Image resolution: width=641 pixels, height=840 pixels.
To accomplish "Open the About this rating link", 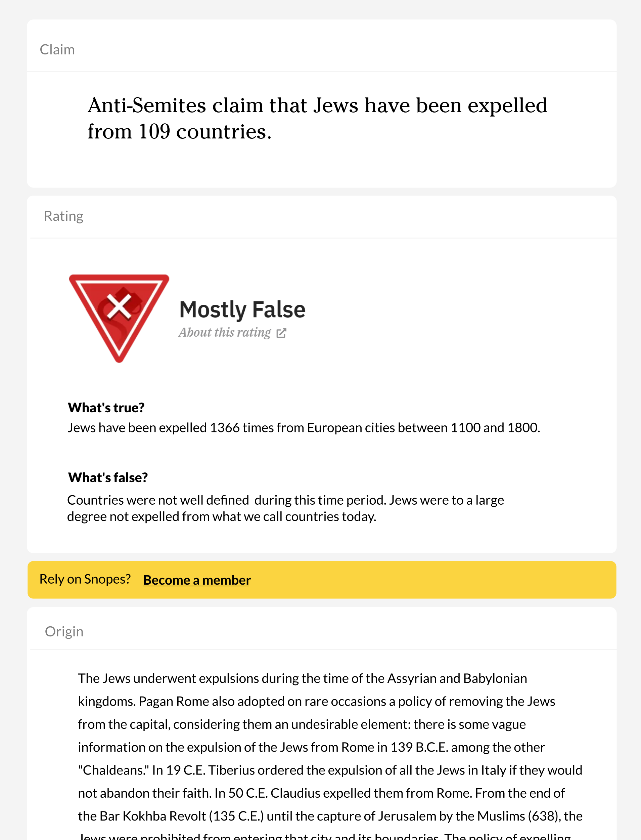I will click(x=225, y=333).
